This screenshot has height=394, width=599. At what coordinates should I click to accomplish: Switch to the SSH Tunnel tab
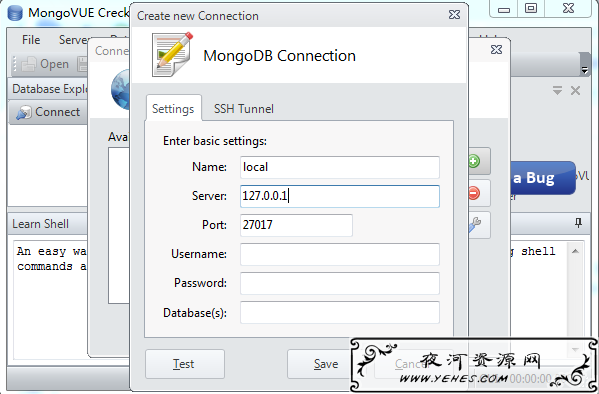coord(244,109)
